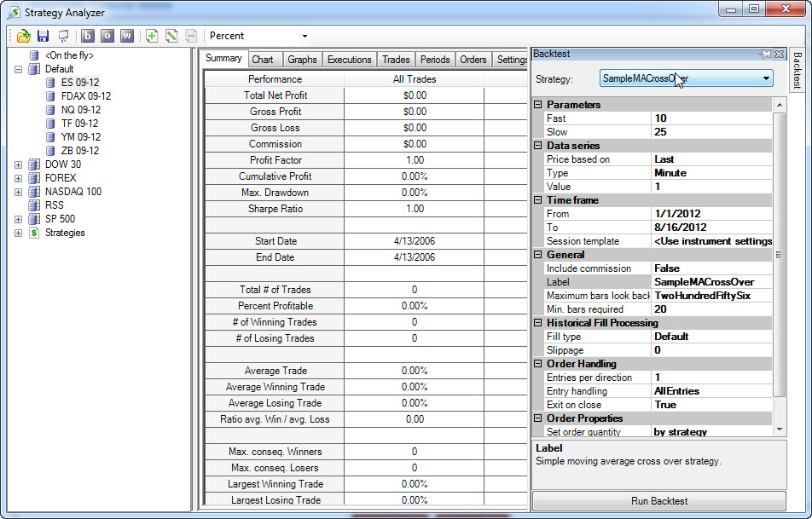Click the Type Minute value
The height and width of the screenshot is (519, 812).
[711, 173]
